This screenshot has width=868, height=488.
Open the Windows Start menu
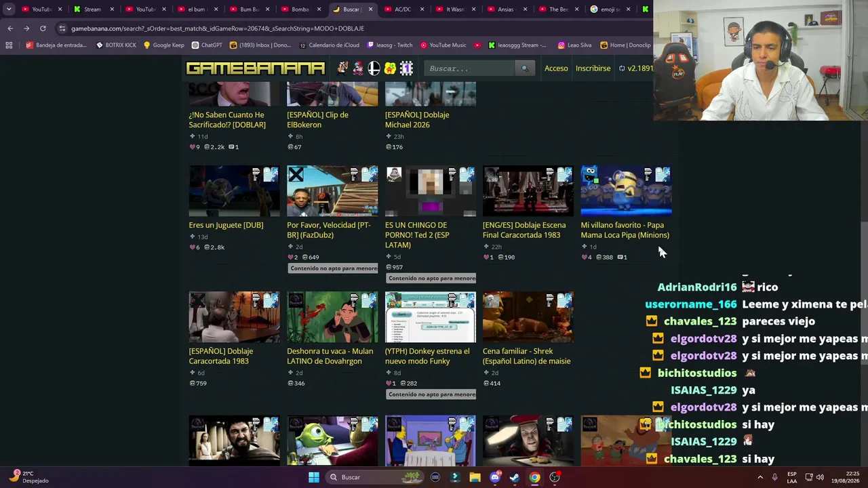pyautogui.click(x=314, y=477)
